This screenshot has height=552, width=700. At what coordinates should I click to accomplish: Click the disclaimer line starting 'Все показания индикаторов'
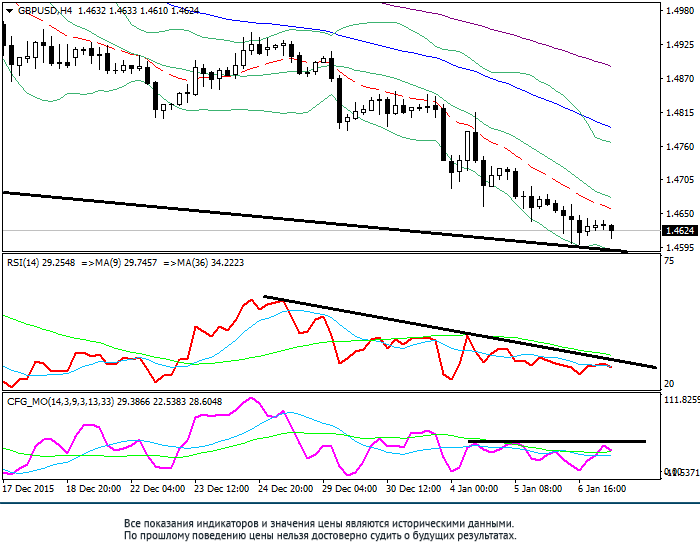click(x=319, y=523)
